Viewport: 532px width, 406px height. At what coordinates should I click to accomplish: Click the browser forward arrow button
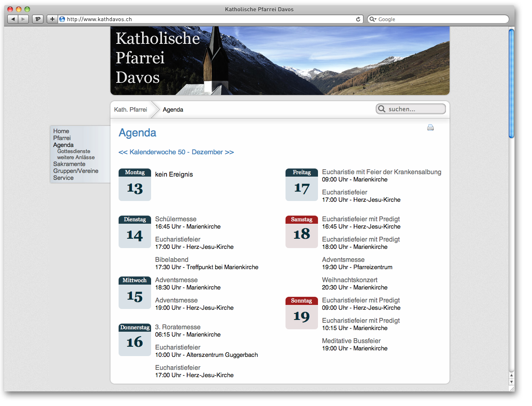point(23,19)
